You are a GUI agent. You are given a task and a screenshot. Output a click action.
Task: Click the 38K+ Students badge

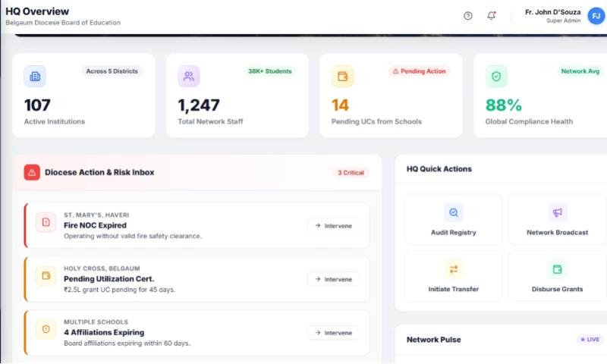(270, 71)
